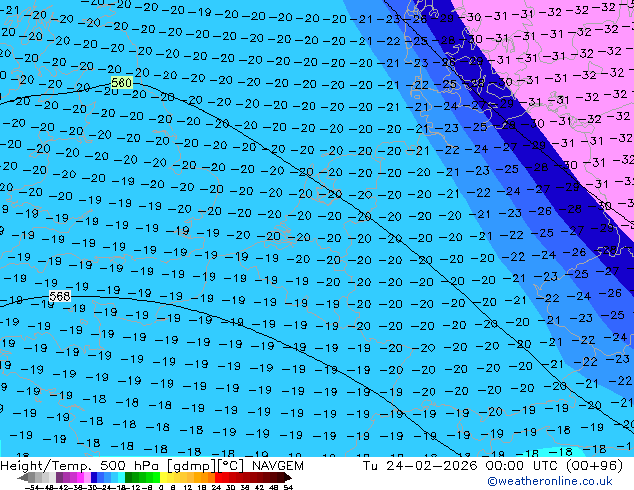Click the dark right arrow of the legend
The width and height of the screenshot is (634, 490).
pyautogui.click(x=288, y=477)
